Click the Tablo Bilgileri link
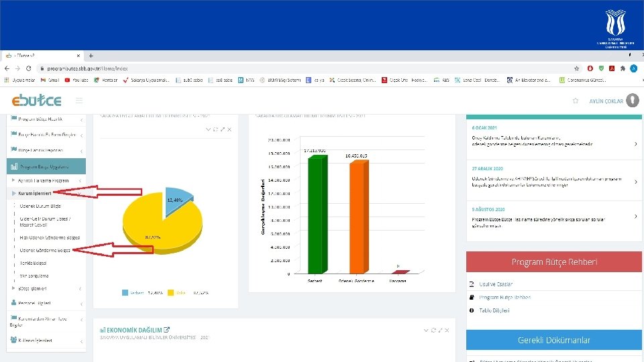This screenshot has height=362, width=644. (x=494, y=310)
